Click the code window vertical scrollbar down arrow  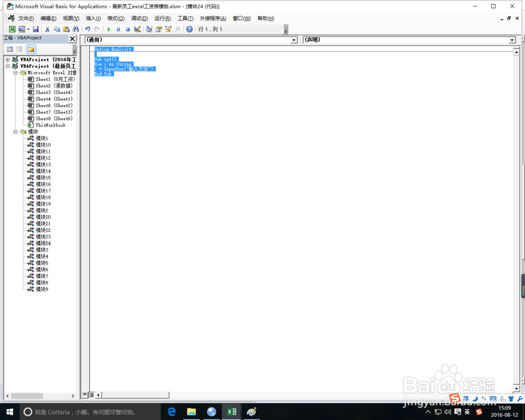516,388
